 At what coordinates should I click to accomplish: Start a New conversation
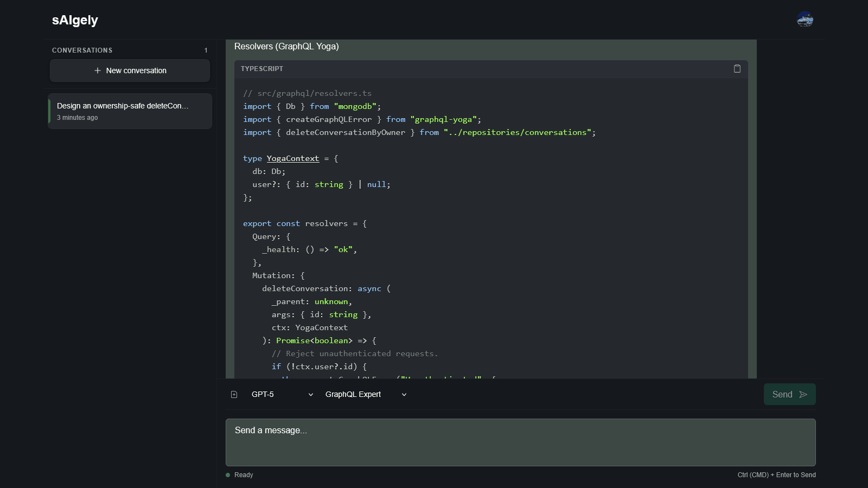130,70
